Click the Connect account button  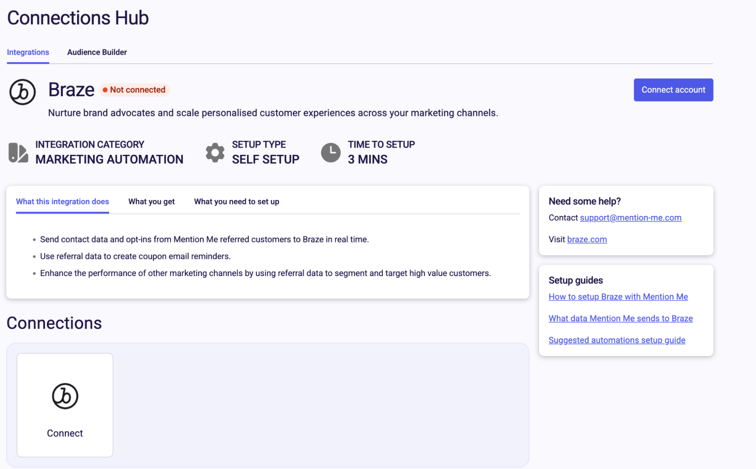click(674, 90)
